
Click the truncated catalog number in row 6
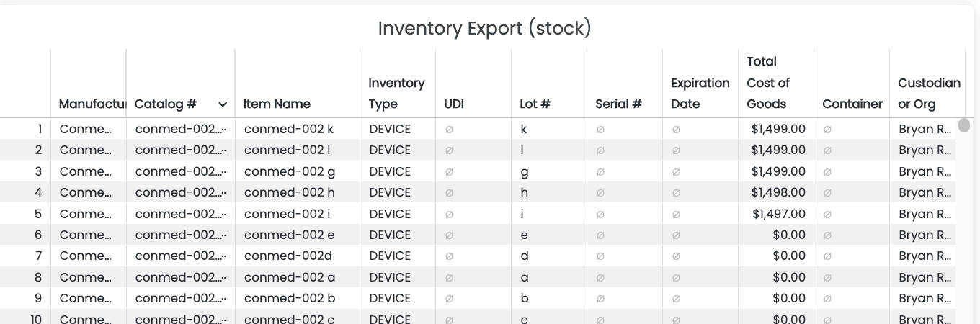click(180, 235)
